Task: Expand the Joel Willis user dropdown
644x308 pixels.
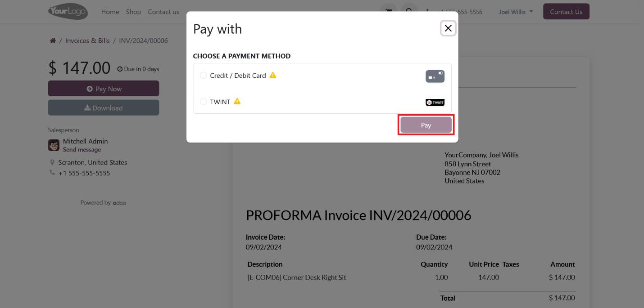Action: tap(516, 12)
